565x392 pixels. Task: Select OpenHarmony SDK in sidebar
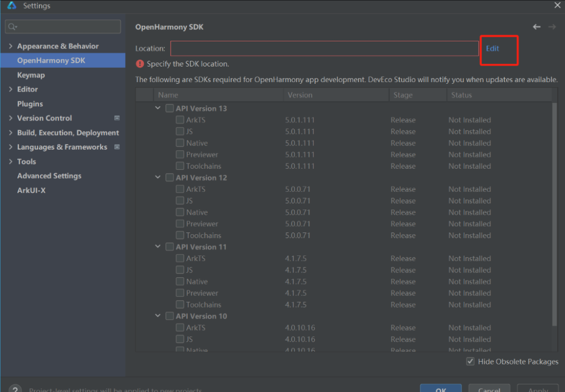click(x=63, y=60)
